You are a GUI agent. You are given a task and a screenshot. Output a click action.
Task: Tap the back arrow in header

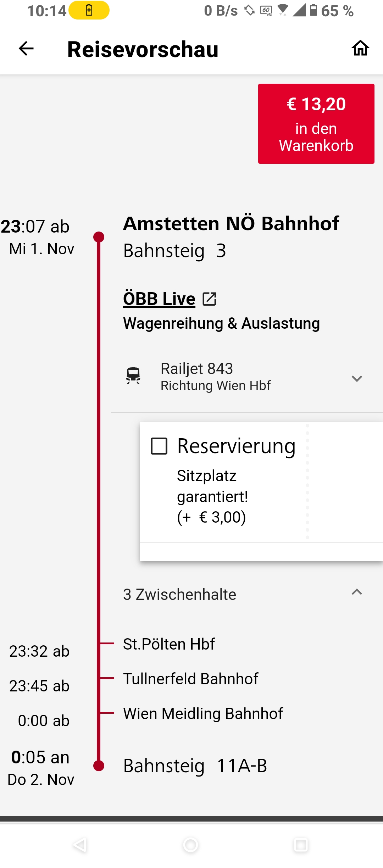(x=26, y=49)
